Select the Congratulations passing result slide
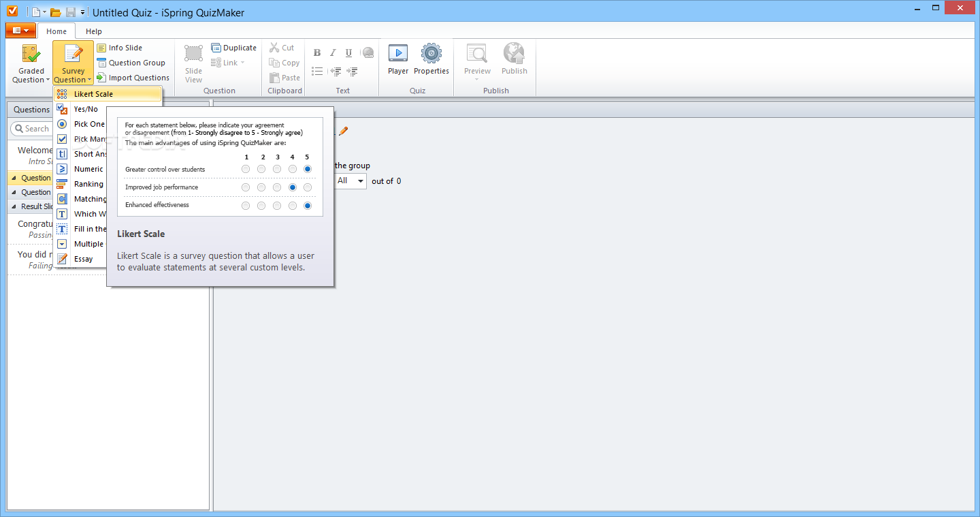The width and height of the screenshot is (980, 517). pos(31,229)
